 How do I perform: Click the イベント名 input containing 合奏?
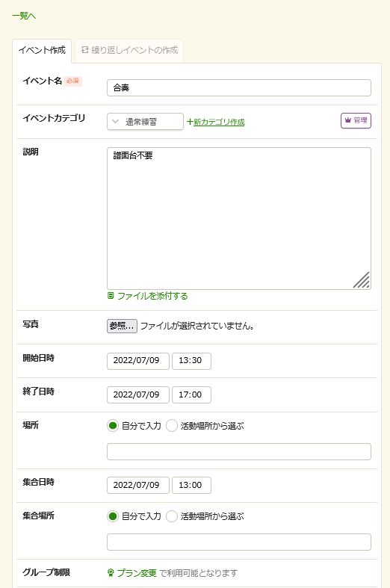pyautogui.click(x=239, y=87)
